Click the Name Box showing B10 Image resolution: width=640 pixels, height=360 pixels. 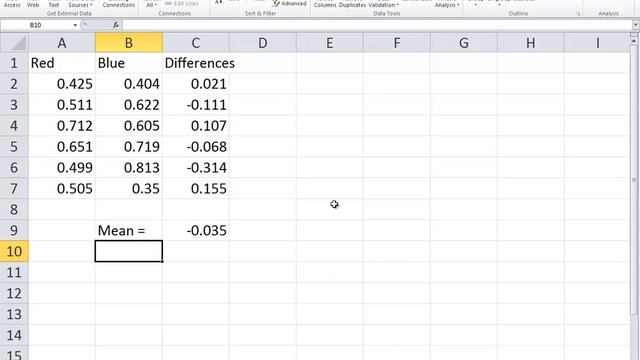click(x=36, y=25)
